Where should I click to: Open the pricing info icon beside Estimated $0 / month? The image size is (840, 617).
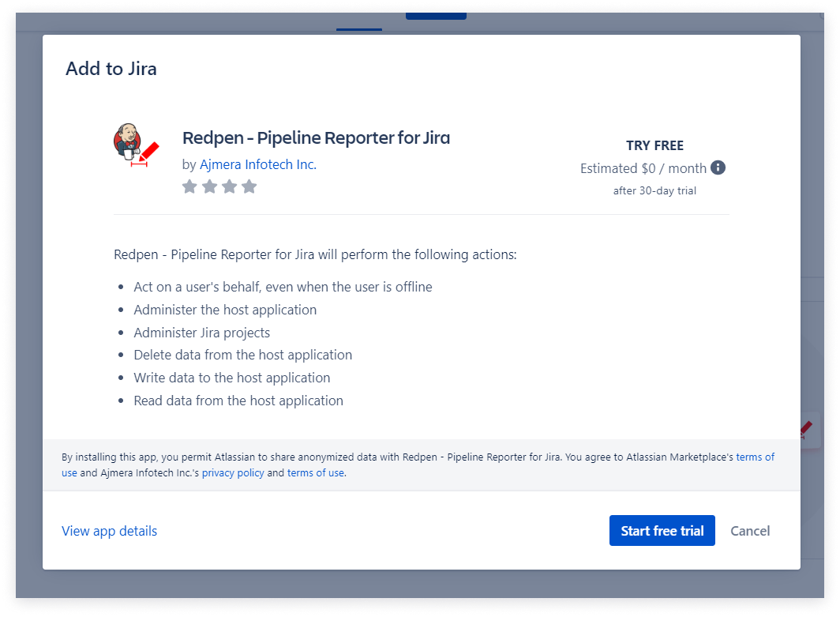click(718, 167)
